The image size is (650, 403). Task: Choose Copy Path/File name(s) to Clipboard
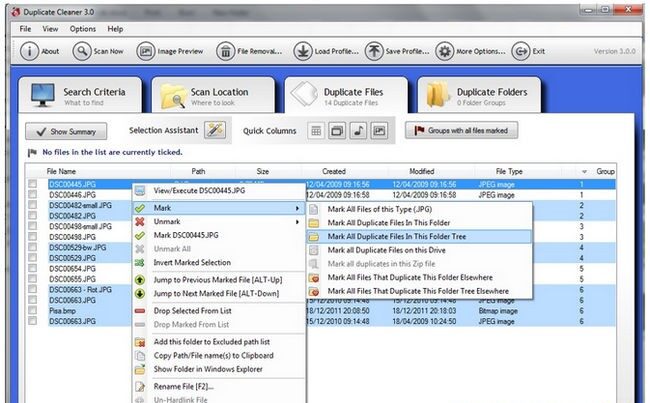(219, 356)
